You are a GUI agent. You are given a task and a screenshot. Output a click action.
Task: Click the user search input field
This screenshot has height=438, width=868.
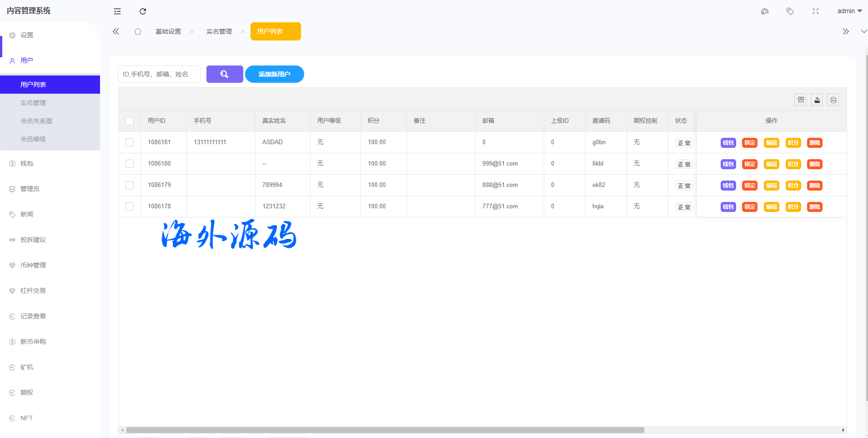point(159,74)
